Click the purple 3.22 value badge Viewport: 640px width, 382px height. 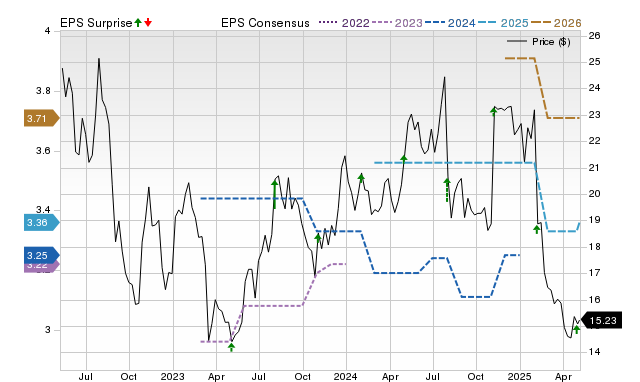tap(41, 267)
